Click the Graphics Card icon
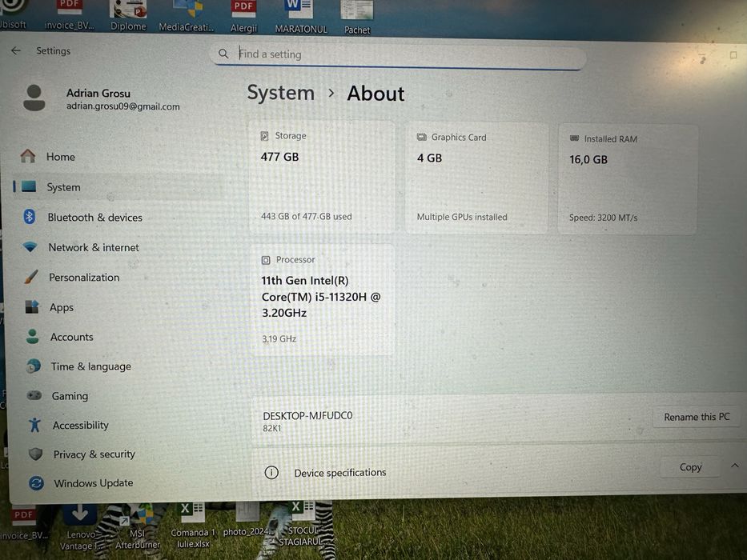 pos(422,137)
